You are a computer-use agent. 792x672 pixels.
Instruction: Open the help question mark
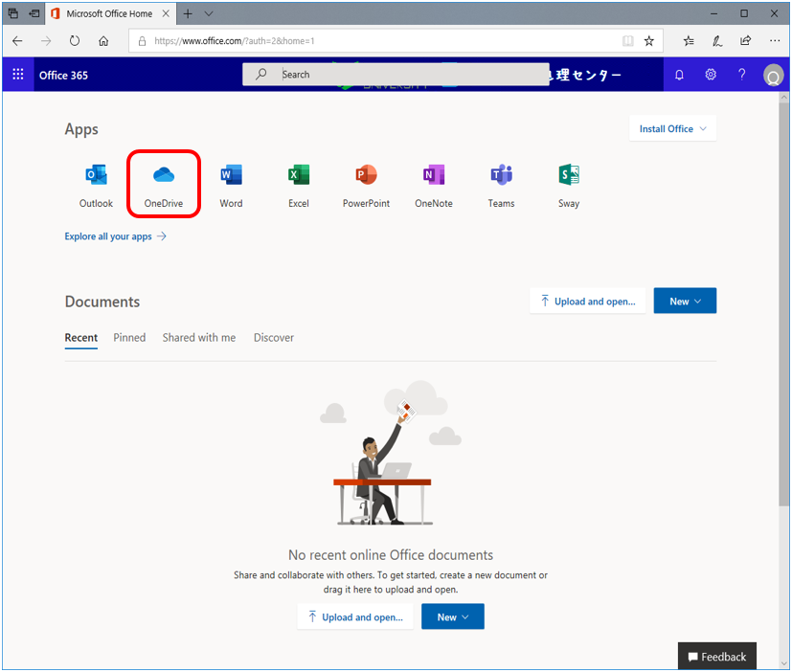(x=741, y=75)
